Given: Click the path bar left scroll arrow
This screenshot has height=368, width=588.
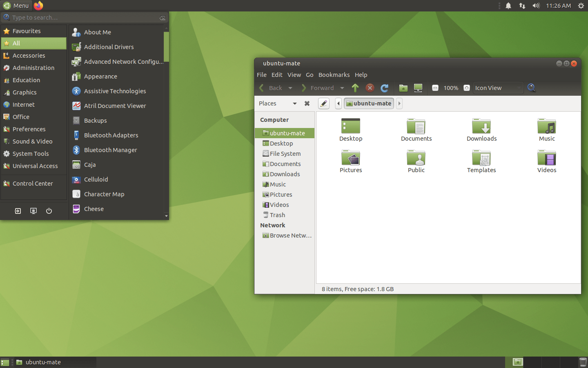Looking at the screenshot, I should click(339, 103).
